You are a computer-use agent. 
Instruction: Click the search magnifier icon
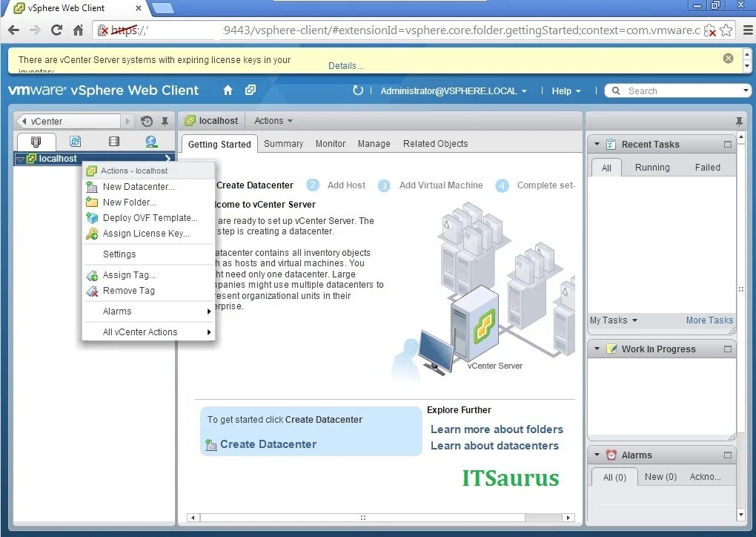click(x=616, y=90)
